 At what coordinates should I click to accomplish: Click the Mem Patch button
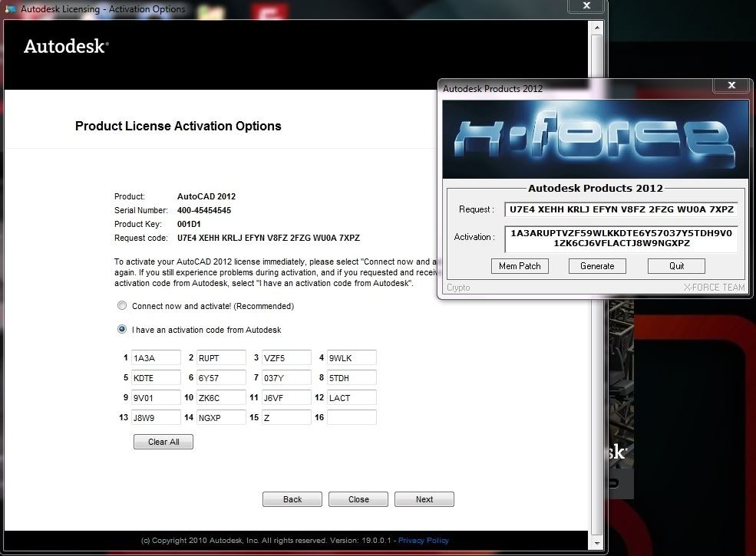point(520,266)
